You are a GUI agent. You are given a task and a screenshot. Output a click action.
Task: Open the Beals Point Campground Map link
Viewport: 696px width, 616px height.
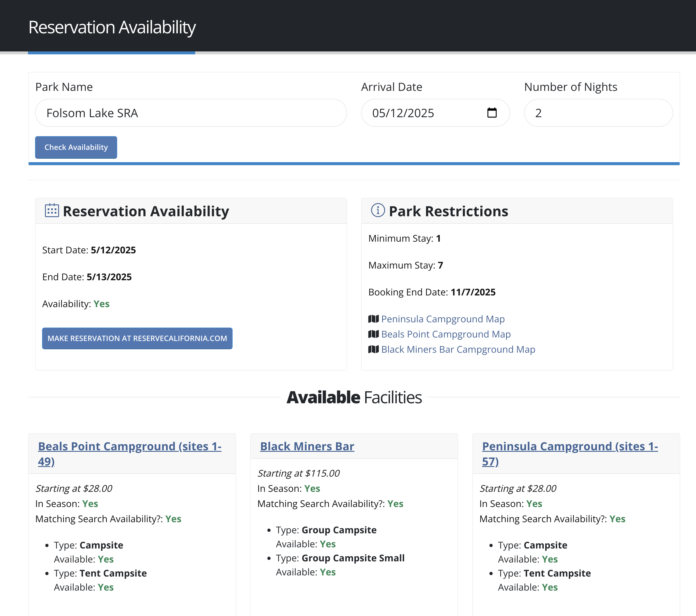(446, 334)
